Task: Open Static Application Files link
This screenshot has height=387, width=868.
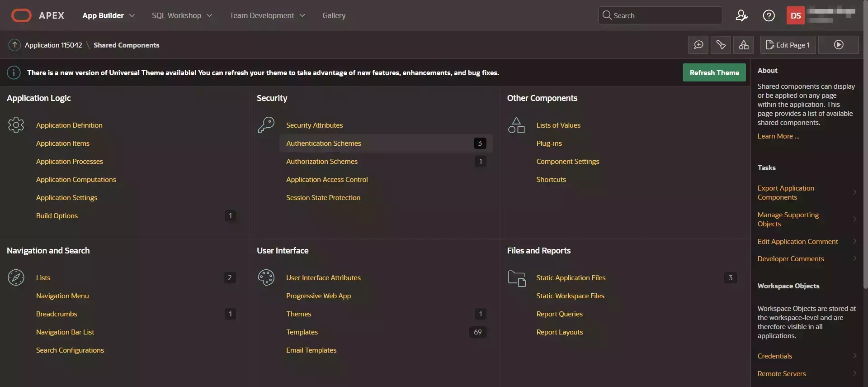Action: pos(571,277)
